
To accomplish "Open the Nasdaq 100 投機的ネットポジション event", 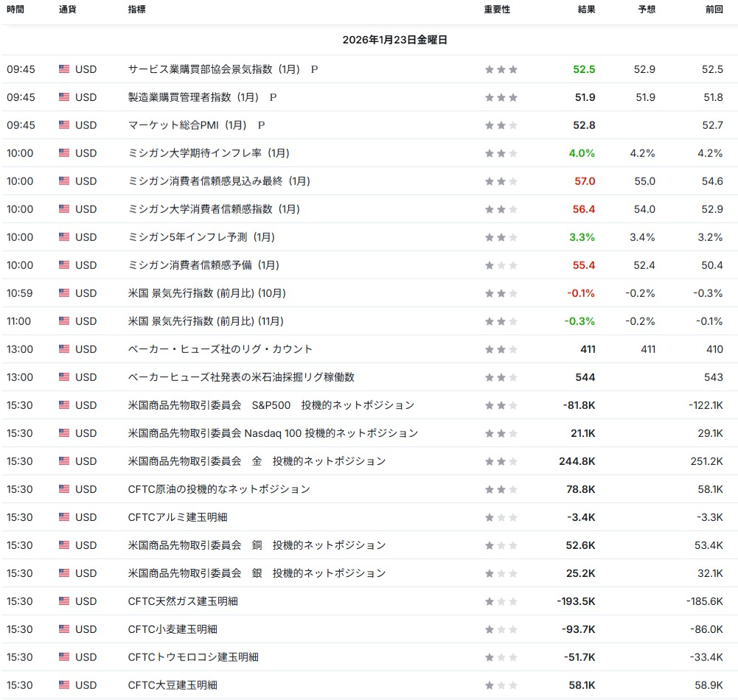I will pos(273,433).
